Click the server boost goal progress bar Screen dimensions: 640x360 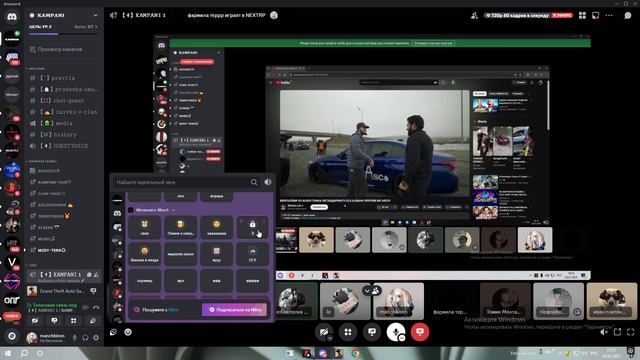click(63, 35)
